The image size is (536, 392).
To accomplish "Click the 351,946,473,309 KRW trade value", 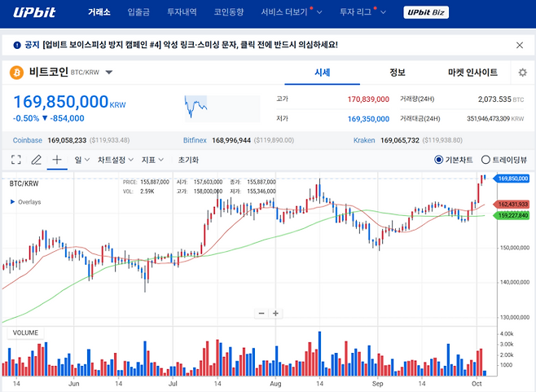I will 495,119.
